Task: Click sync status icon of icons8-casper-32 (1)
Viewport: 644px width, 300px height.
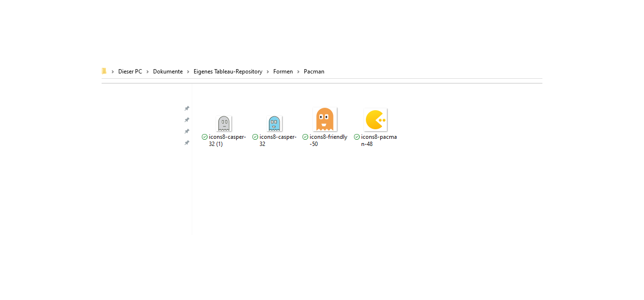Action: pos(205,137)
